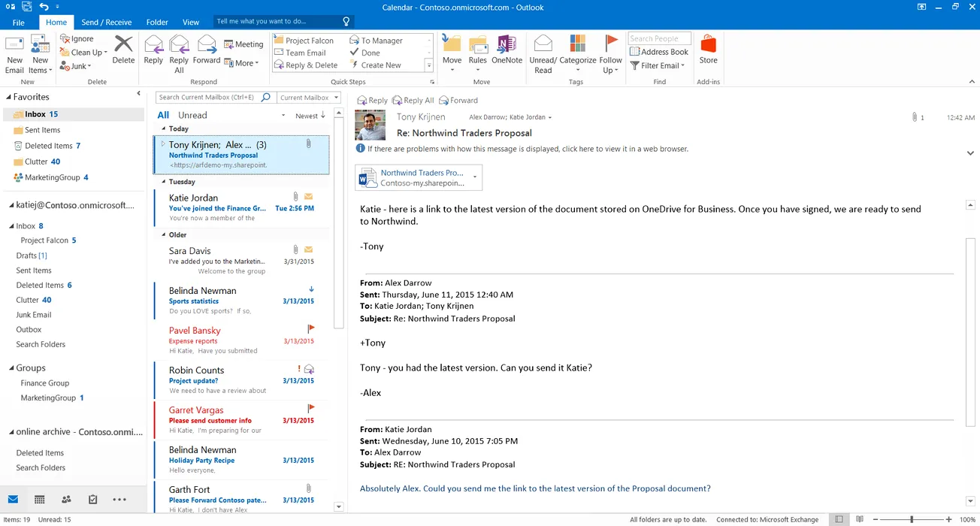Open the Send / Receive ribbon tab
980x526 pixels.
coord(106,23)
